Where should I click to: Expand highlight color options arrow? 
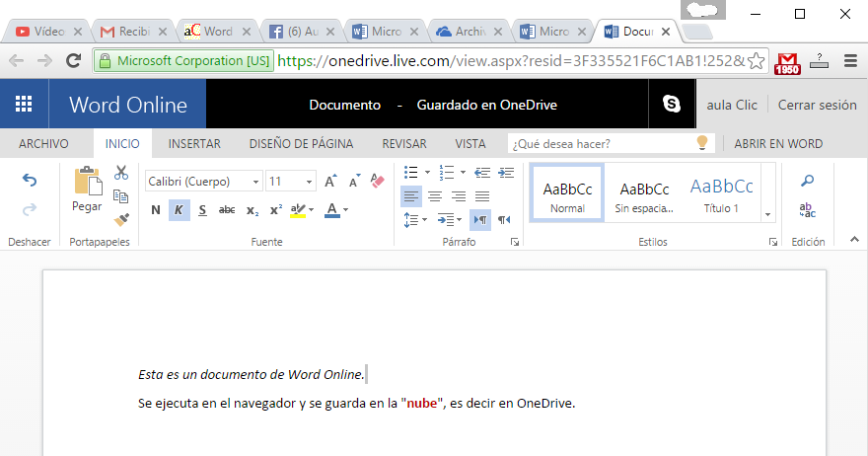pyautogui.click(x=311, y=209)
